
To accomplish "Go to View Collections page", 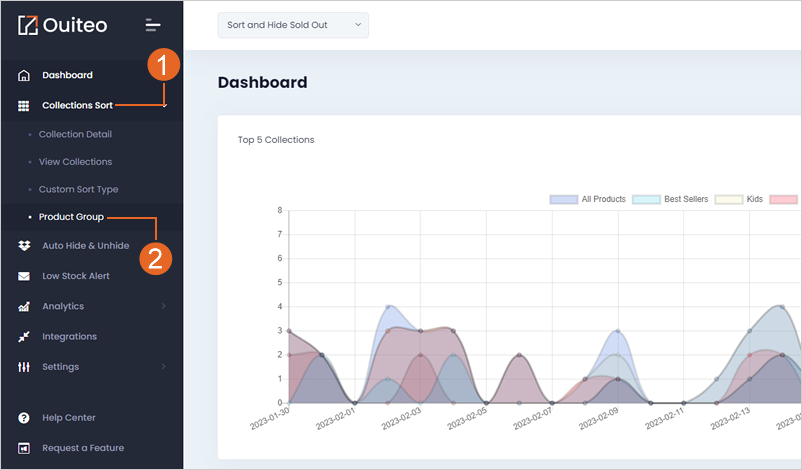I will 75,162.
